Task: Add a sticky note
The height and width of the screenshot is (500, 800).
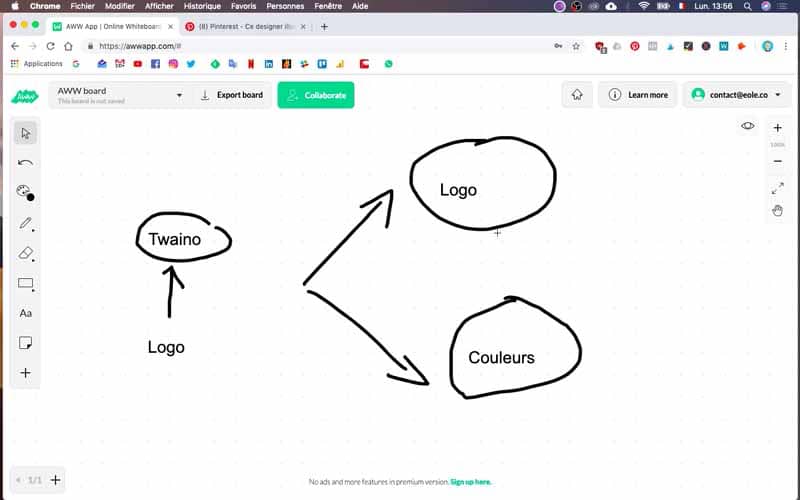Action: [26, 343]
